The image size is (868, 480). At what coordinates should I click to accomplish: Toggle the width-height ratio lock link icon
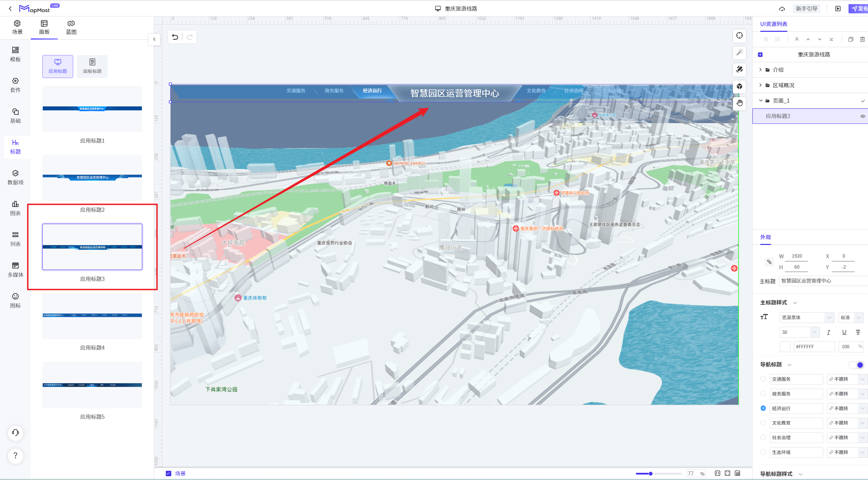pos(769,262)
